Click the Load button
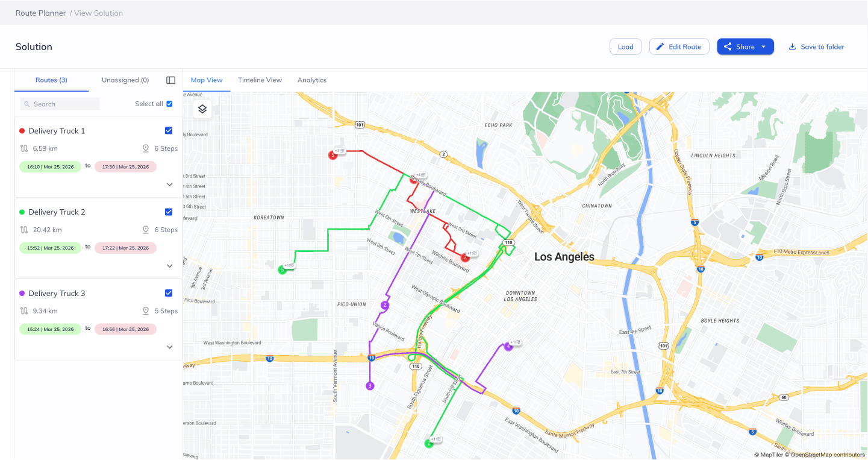Image resolution: width=868 pixels, height=460 pixels. 625,46
